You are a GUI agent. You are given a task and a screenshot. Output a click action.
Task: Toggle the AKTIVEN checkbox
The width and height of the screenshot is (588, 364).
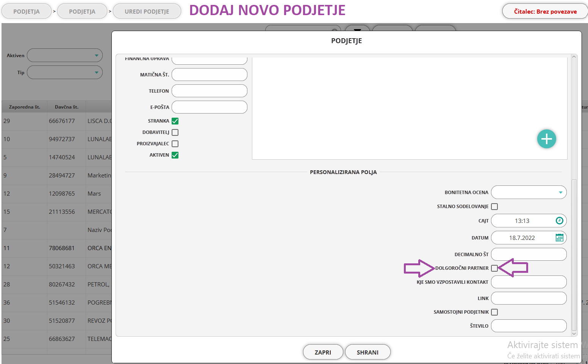(175, 155)
